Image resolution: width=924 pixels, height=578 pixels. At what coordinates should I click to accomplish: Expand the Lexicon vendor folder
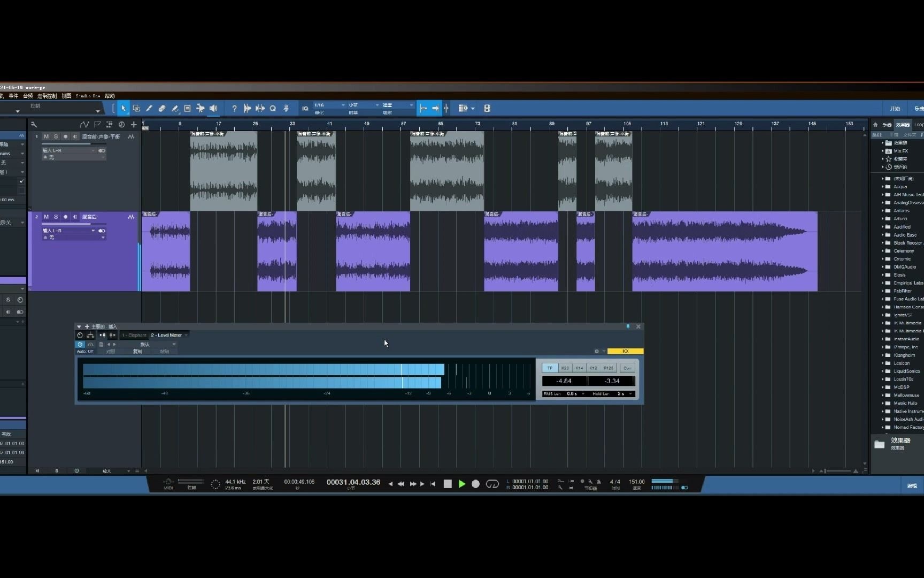tap(882, 363)
